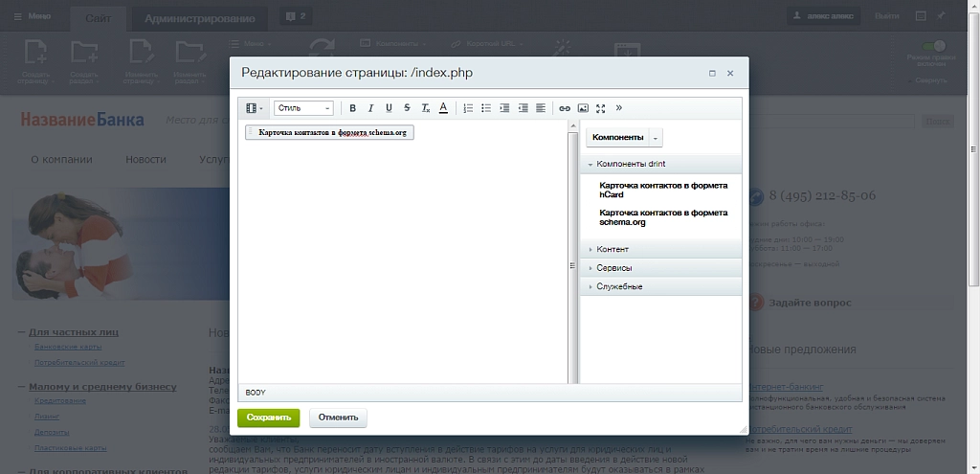The width and height of the screenshot is (980, 474).
Task: Toggle strikethrough formatting
Action: point(407,108)
